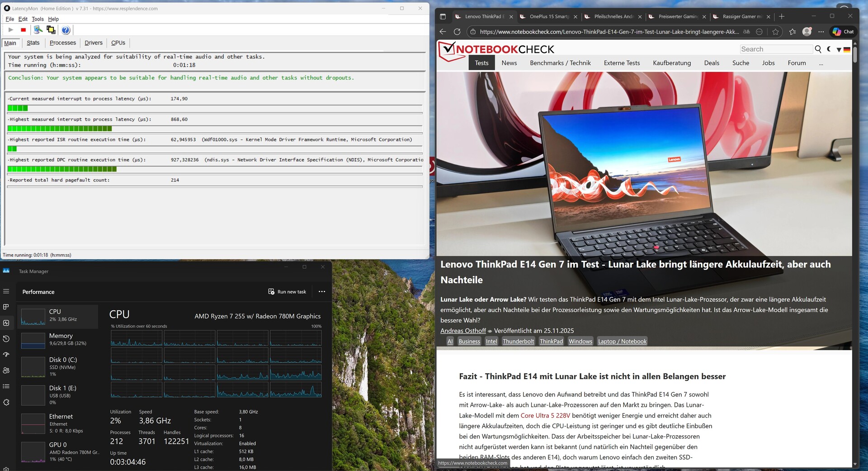Click Run new task in Task Manager
Image resolution: width=868 pixels, height=471 pixels.
tap(287, 292)
